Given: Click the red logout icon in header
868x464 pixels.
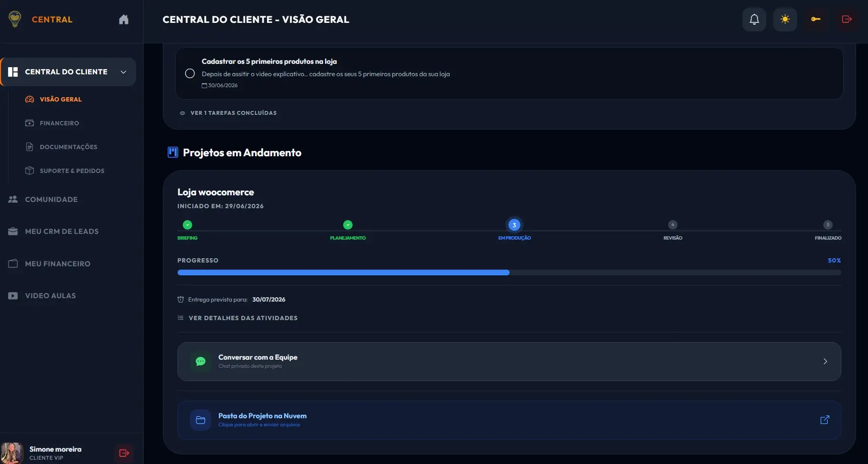Looking at the screenshot, I should [x=847, y=20].
